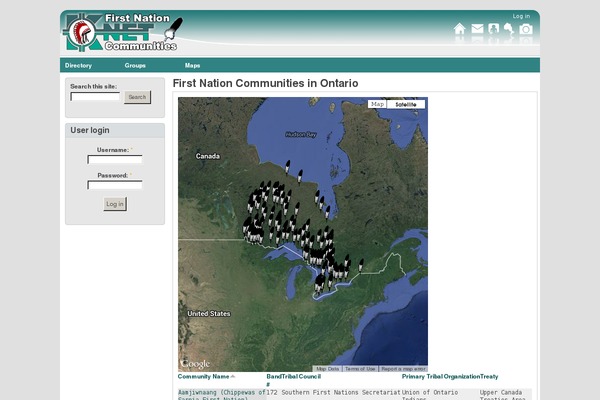Open the Groups menu
600x400 pixels.
[135, 65]
